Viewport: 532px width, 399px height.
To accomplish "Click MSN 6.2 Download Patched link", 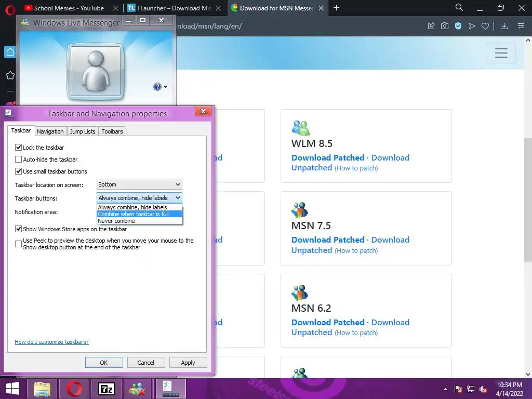I will tap(328, 322).
